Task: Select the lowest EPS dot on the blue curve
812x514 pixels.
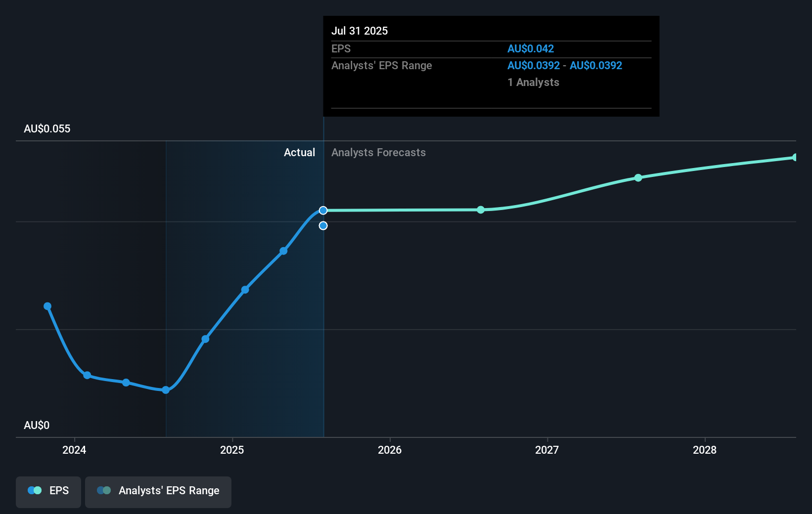Action: click(x=165, y=390)
